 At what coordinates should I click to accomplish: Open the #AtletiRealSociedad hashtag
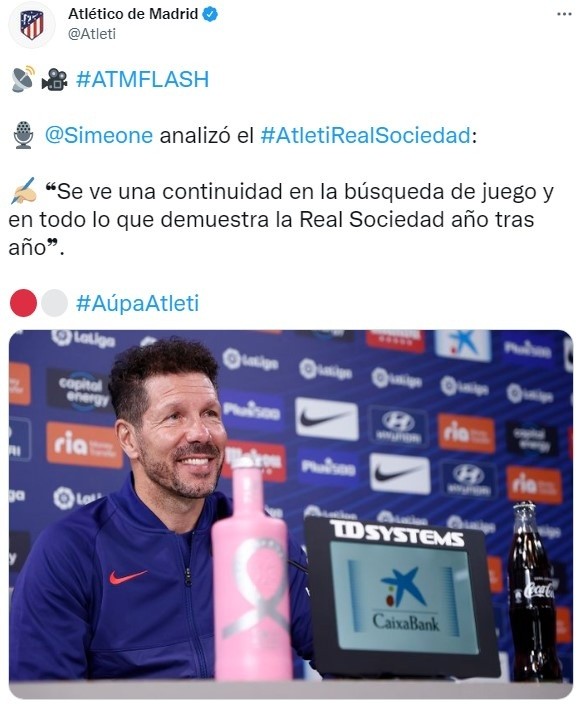[366, 135]
